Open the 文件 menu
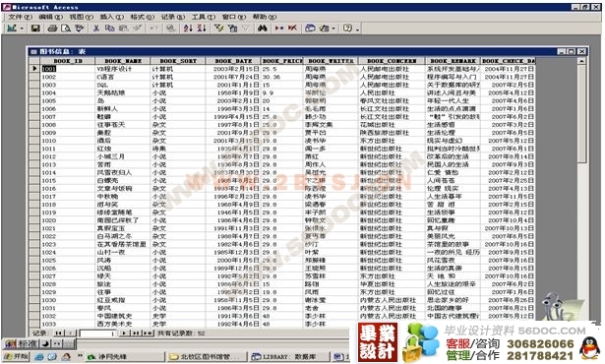Screen dimensions: 605x364 tap(20, 17)
